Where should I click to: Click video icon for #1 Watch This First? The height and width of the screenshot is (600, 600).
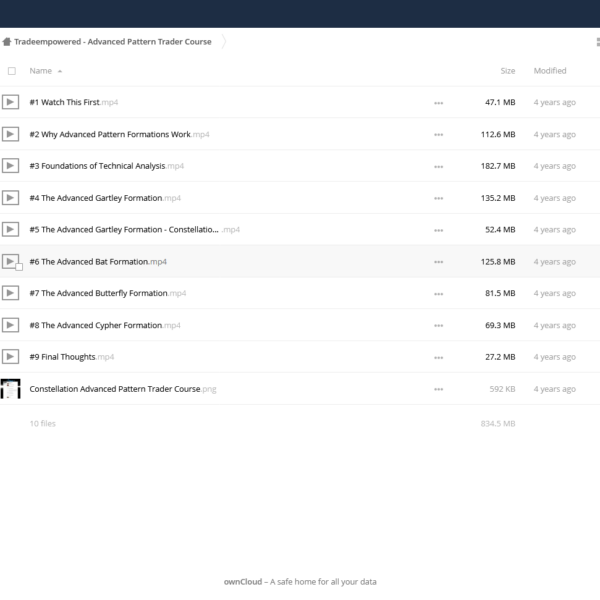coord(10,102)
